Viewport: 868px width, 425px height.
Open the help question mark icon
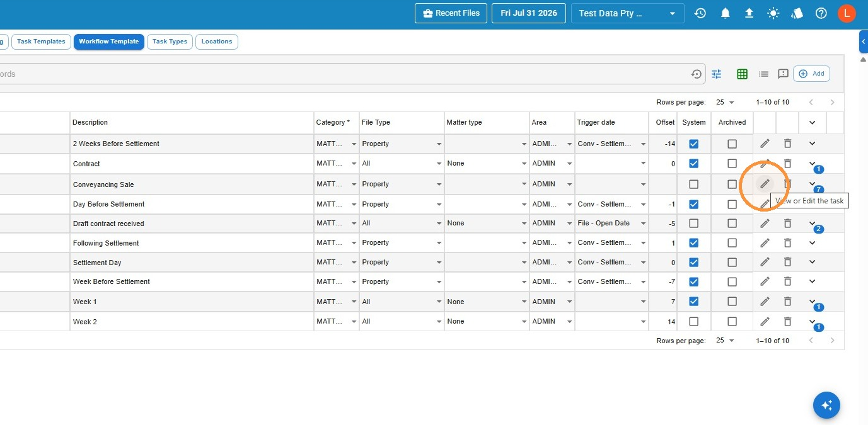click(821, 13)
